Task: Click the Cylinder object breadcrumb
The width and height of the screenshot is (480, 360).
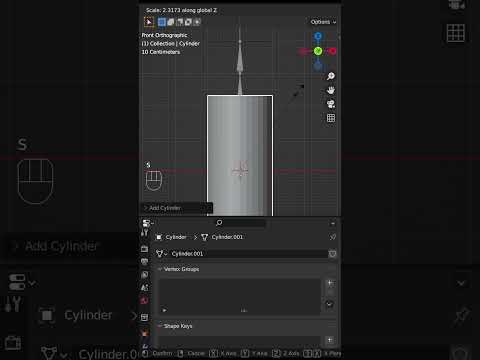Action: 172,237
